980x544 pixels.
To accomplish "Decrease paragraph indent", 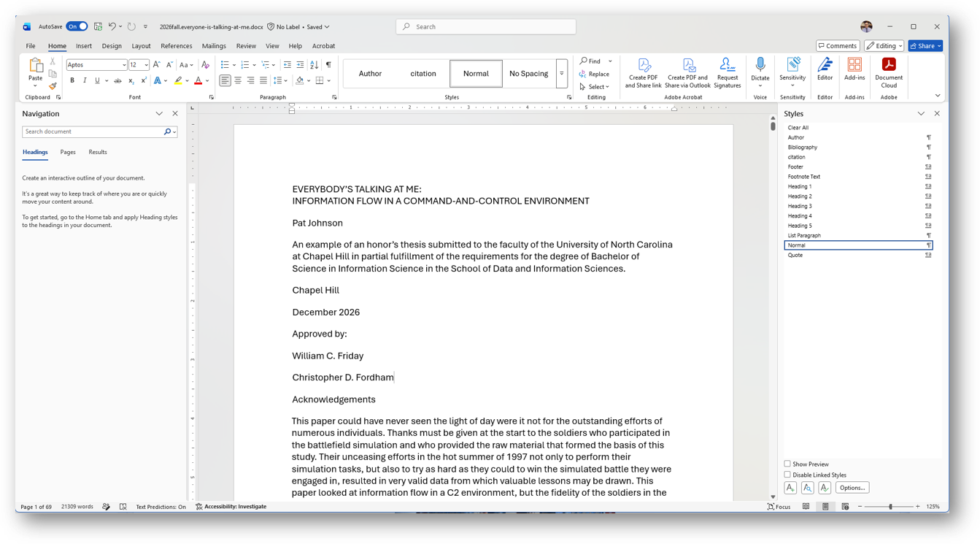I will [x=288, y=65].
